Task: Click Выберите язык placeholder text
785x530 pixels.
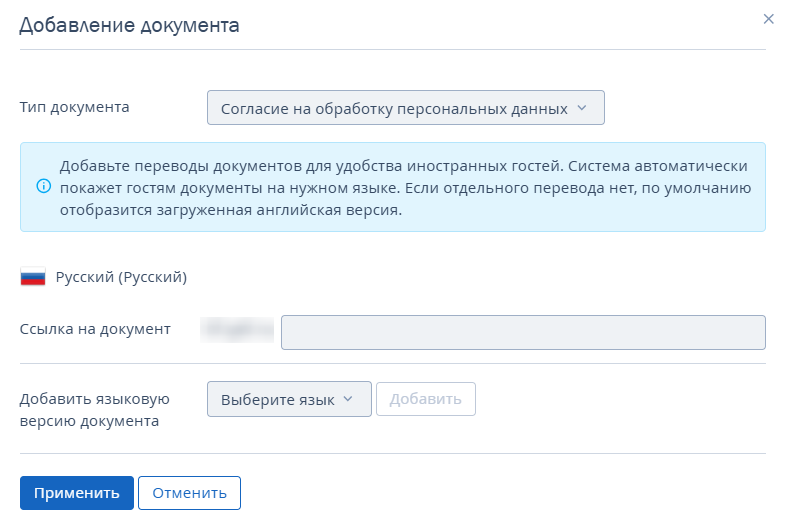Action: [x=277, y=399]
